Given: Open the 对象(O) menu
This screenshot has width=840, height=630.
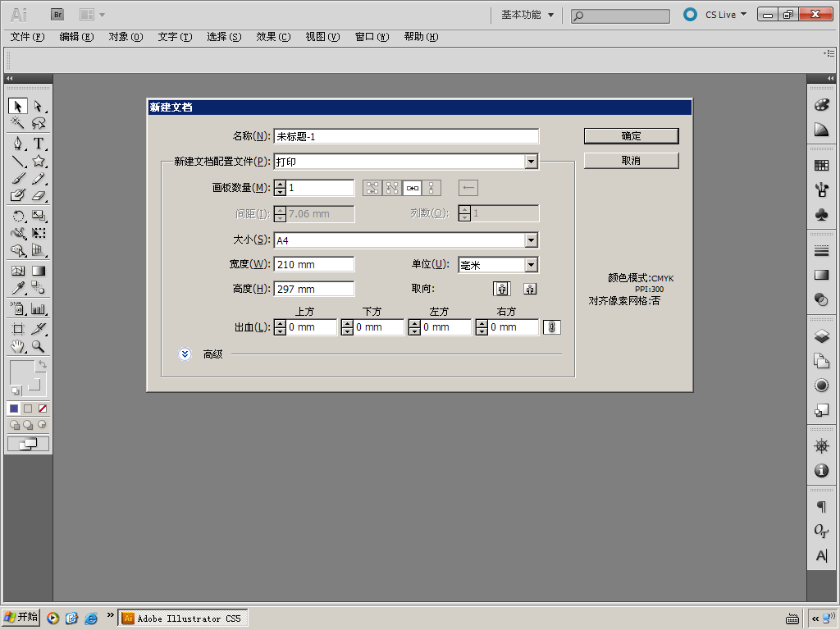Looking at the screenshot, I should coord(126,37).
